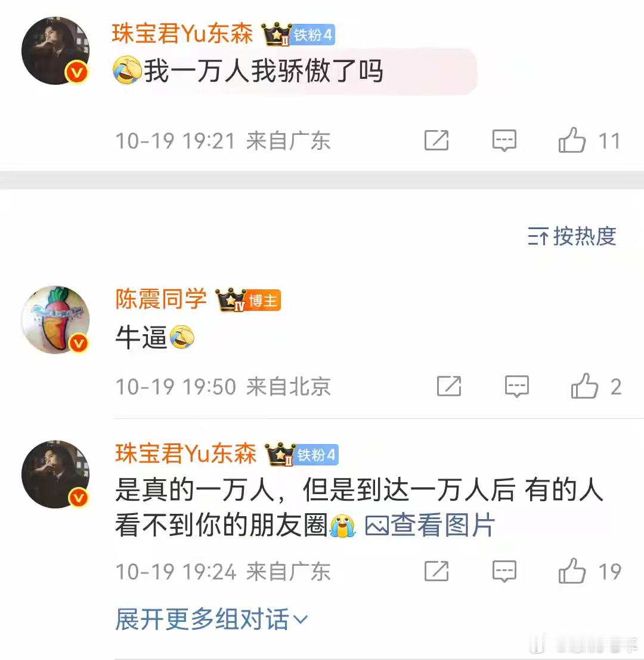This screenshot has height=660, width=644.
Task: Tap the repost icon on the 19:24 comment
Action: [436, 571]
